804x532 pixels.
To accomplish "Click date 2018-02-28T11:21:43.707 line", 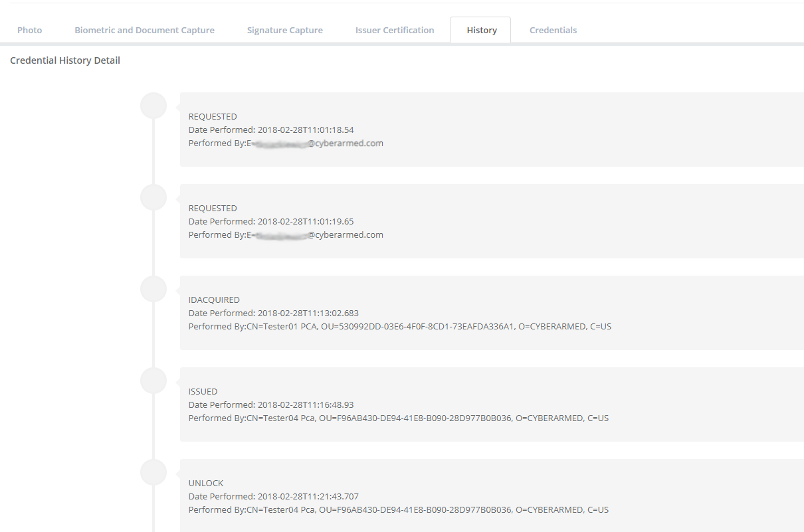I will tap(274, 496).
